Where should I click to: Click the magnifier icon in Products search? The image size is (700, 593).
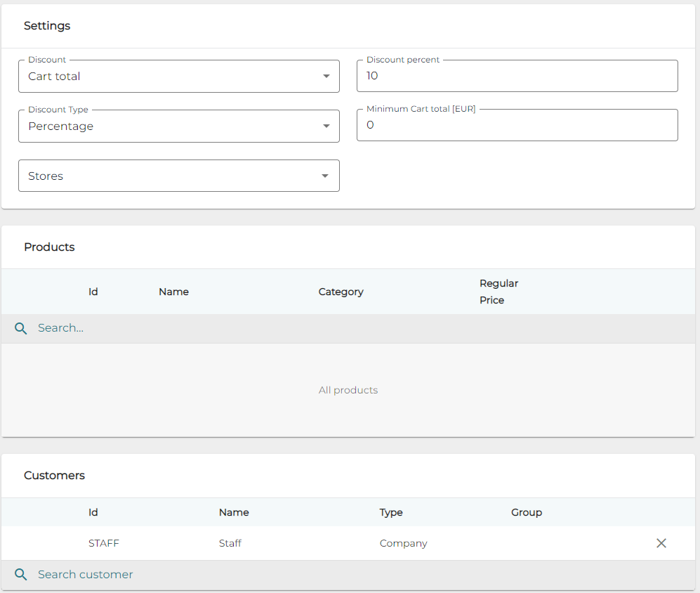(21, 328)
